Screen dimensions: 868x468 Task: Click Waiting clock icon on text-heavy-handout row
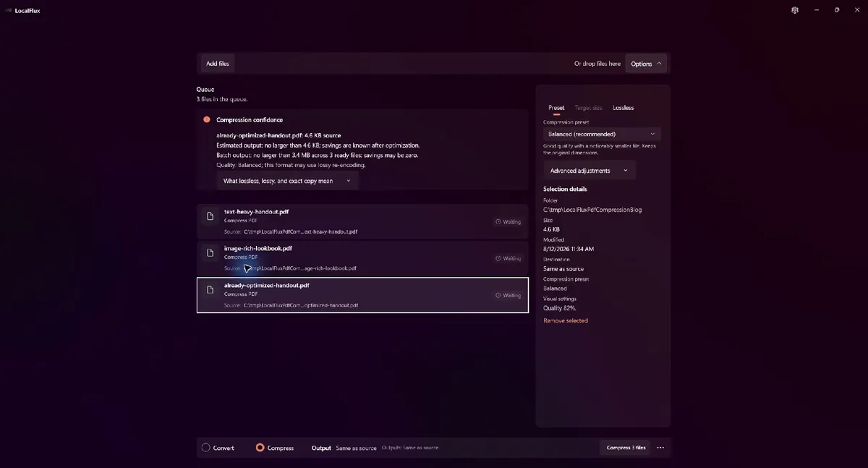(498, 222)
